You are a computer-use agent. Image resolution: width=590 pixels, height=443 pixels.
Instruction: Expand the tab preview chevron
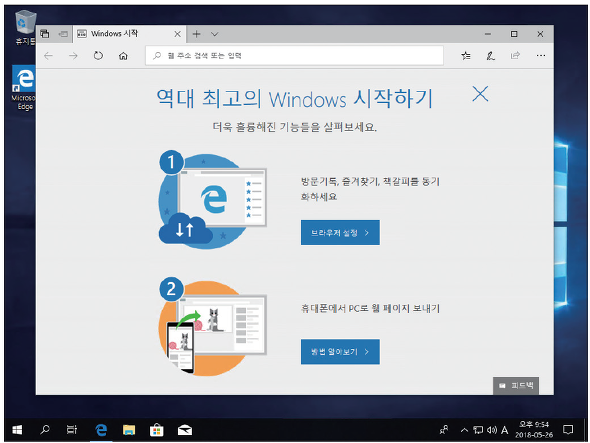pyautogui.click(x=214, y=34)
